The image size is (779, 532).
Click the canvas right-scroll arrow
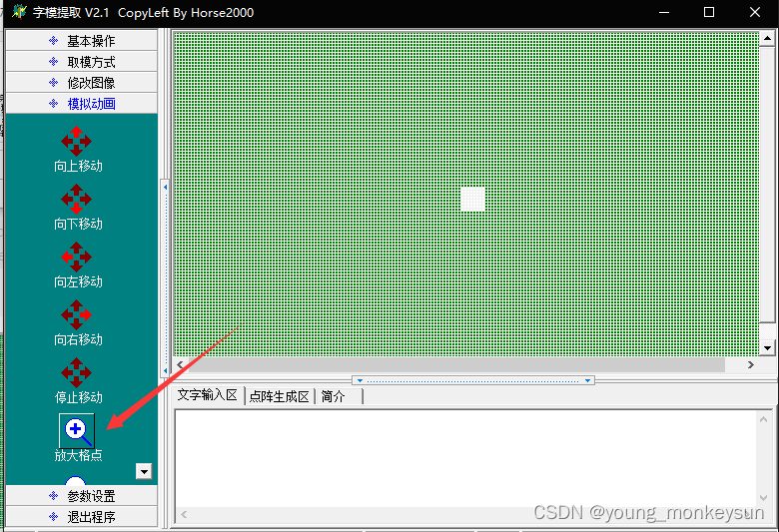pyautogui.click(x=751, y=365)
